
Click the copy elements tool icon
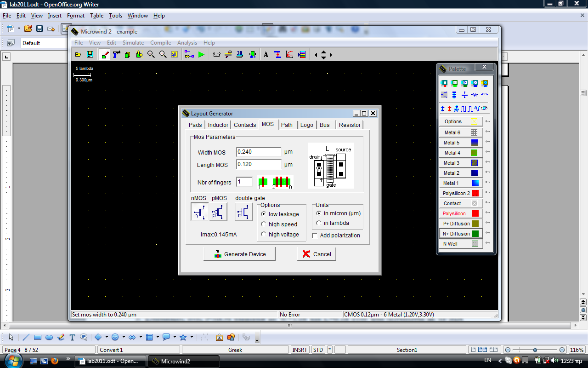(x=128, y=54)
